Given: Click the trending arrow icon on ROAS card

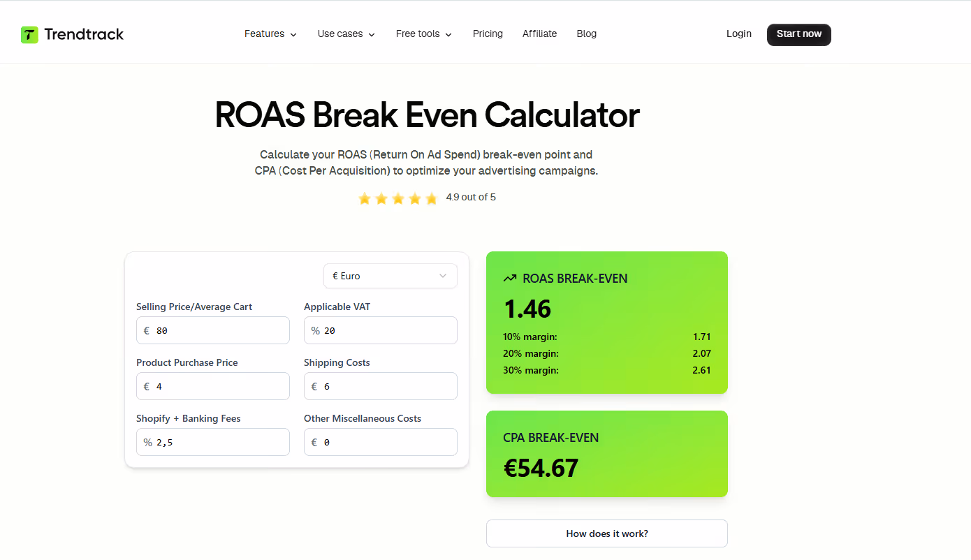Looking at the screenshot, I should point(509,277).
